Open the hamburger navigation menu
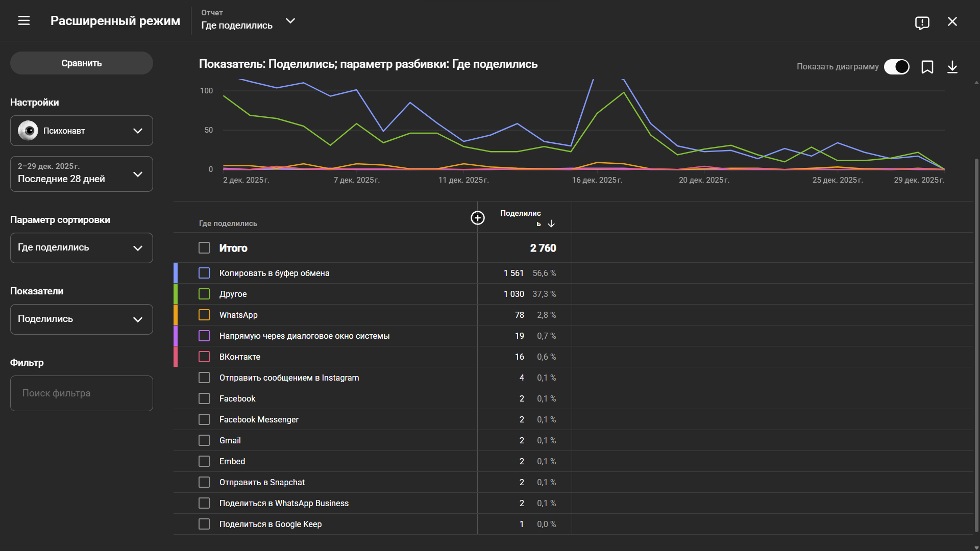The image size is (980, 551). click(x=24, y=21)
